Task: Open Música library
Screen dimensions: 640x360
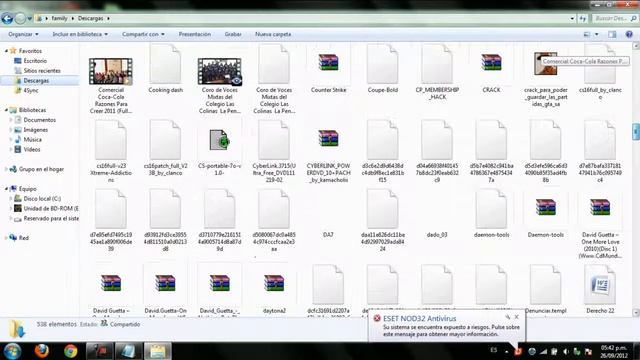Action: 33,140
